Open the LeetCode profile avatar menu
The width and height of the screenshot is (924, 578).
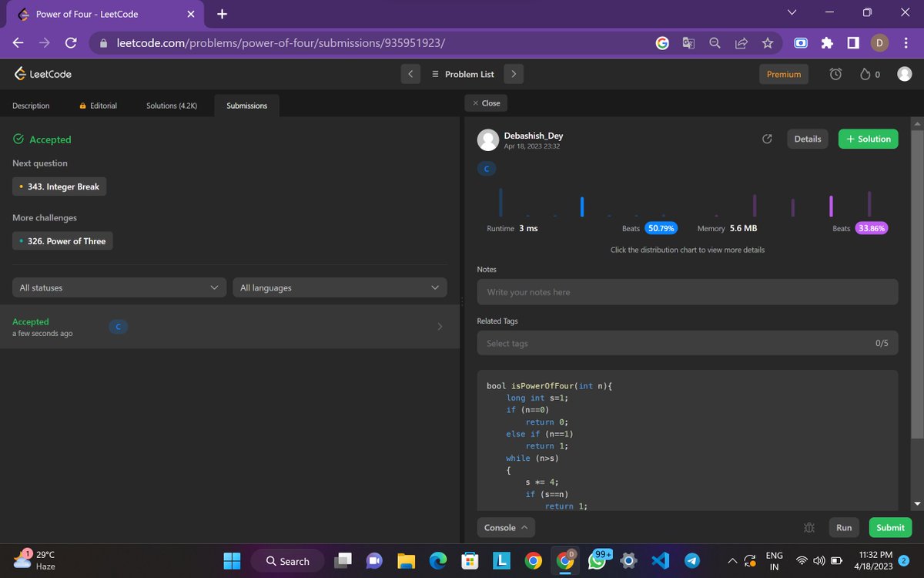point(905,74)
